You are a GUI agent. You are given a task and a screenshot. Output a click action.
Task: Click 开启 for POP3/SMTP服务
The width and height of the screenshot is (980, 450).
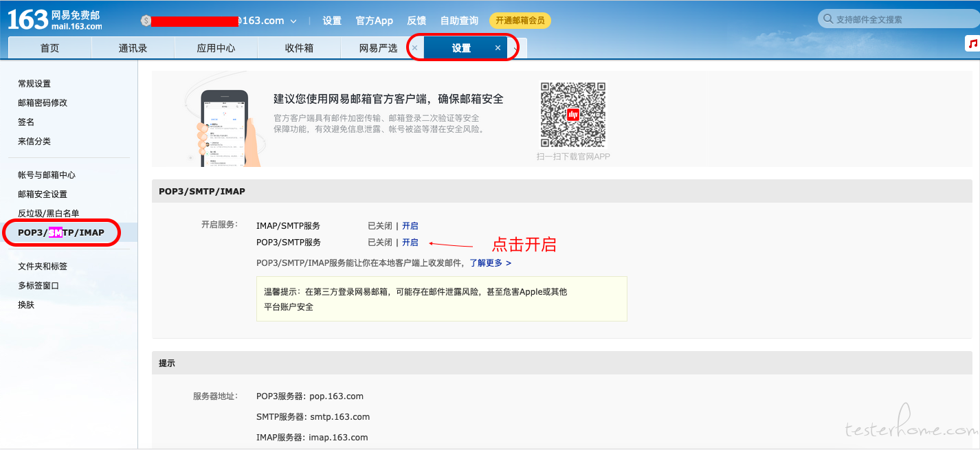click(x=410, y=243)
